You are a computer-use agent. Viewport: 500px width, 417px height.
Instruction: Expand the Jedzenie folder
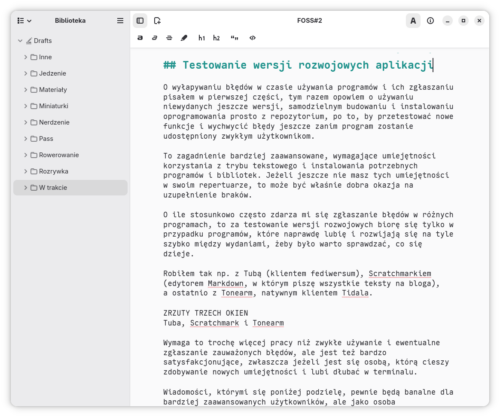[x=26, y=73]
